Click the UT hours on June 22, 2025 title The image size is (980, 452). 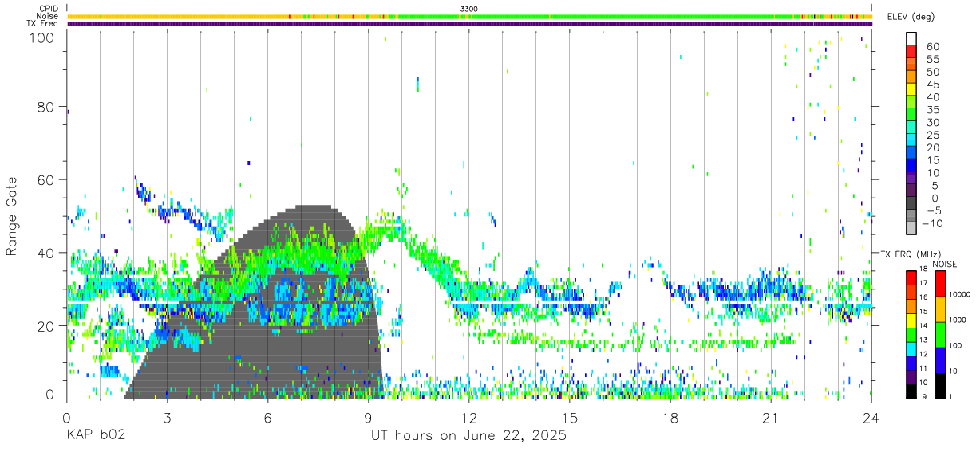[469, 436]
